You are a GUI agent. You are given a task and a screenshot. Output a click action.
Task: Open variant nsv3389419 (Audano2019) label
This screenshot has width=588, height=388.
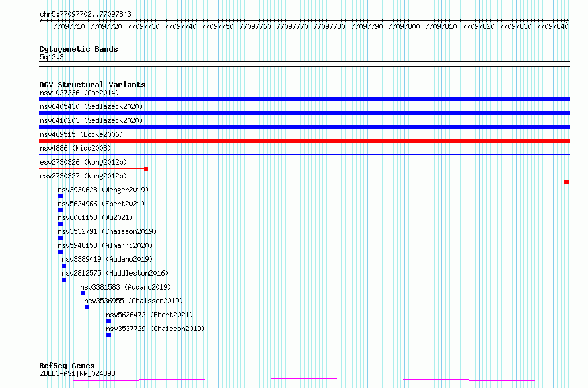click(x=107, y=259)
